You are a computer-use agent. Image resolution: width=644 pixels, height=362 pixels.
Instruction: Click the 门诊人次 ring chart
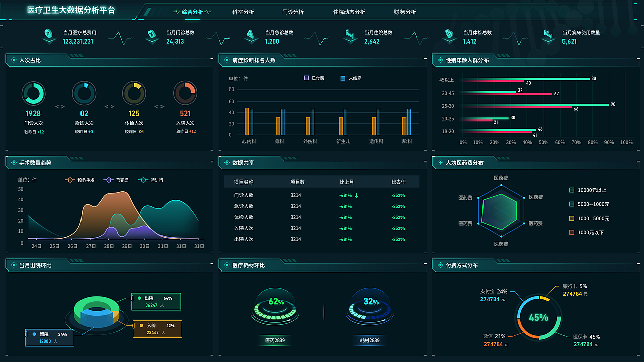tap(34, 94)
